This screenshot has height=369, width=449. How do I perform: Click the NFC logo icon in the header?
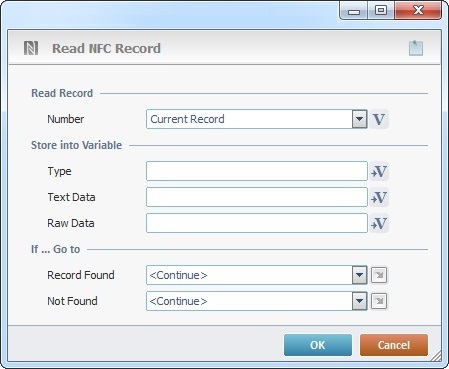(31, 48)
